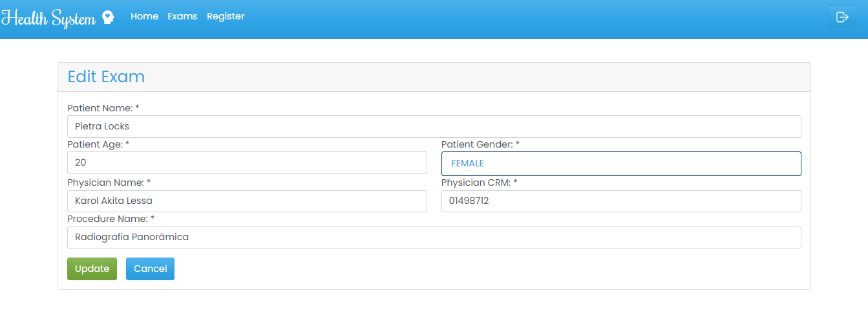This screenshot has width=868, height=321.
Task: Click the head-with-heart logo icon
Action: coord(108,17)
